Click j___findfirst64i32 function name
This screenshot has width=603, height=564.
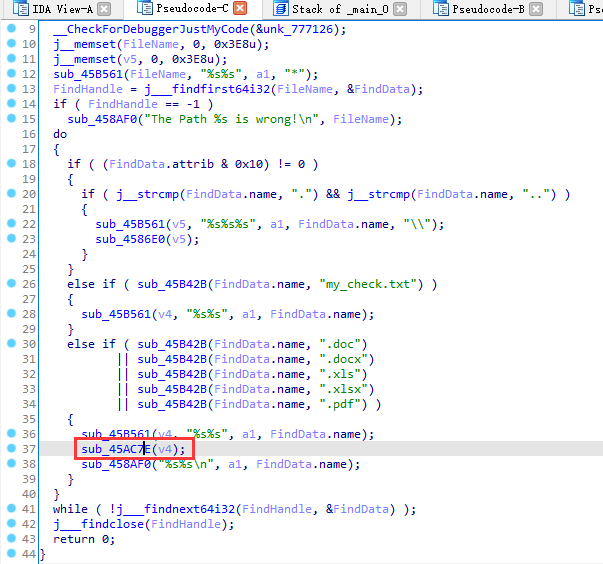pos(208,89)
